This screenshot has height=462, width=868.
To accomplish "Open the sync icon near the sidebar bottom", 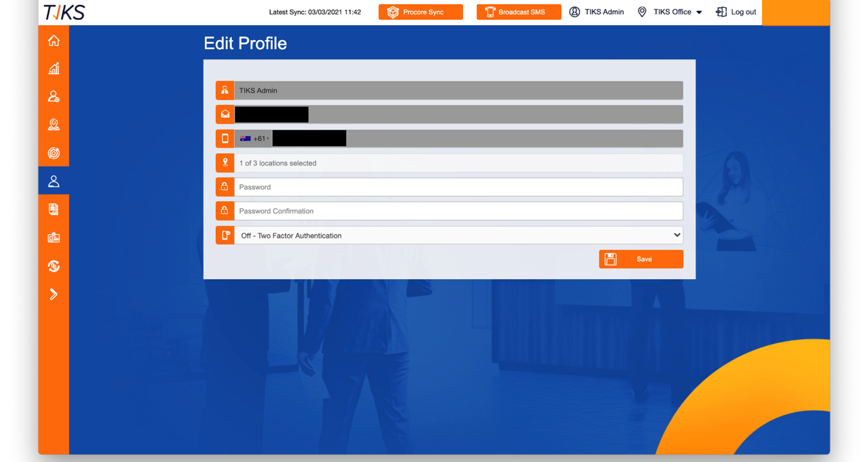I will click(54, 265).
